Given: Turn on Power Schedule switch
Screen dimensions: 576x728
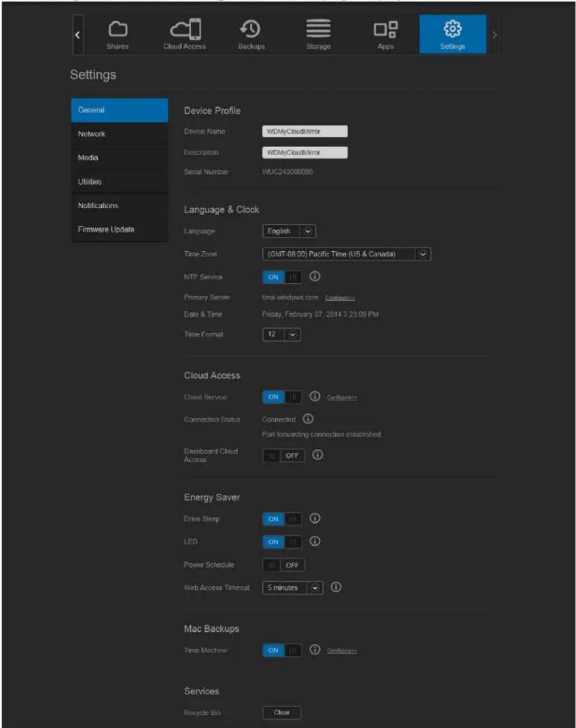Looking at the screenshot, I should tap(284, 565).
